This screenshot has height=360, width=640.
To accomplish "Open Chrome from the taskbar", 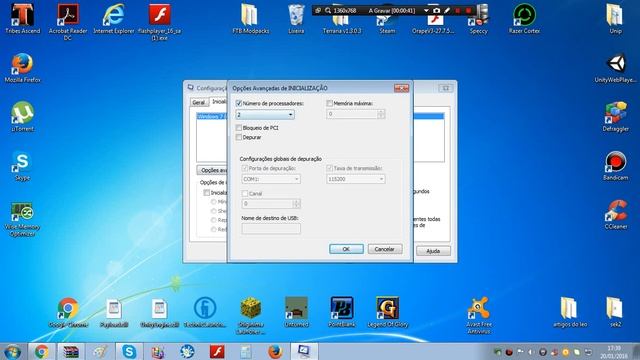I will 41,351.
